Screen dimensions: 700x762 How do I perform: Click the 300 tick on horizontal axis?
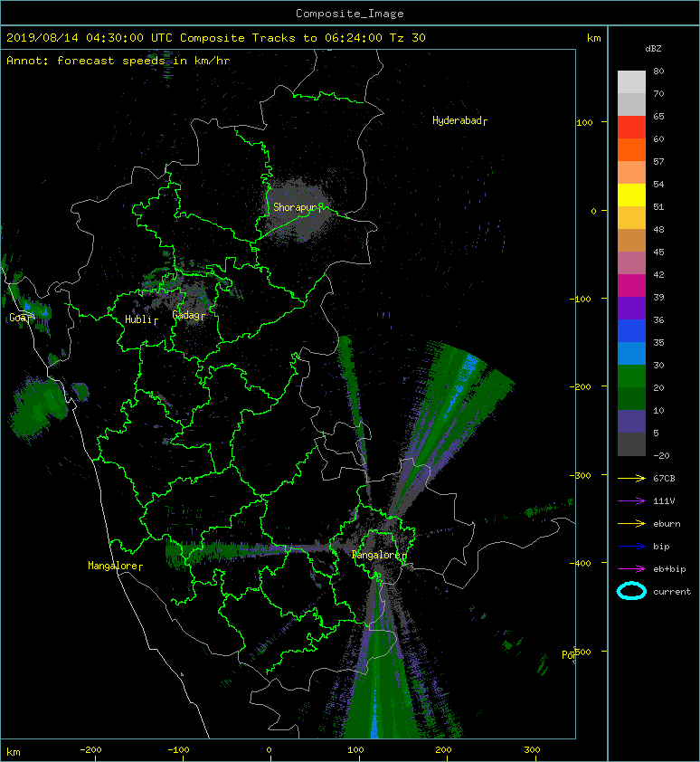click(533, 750)
